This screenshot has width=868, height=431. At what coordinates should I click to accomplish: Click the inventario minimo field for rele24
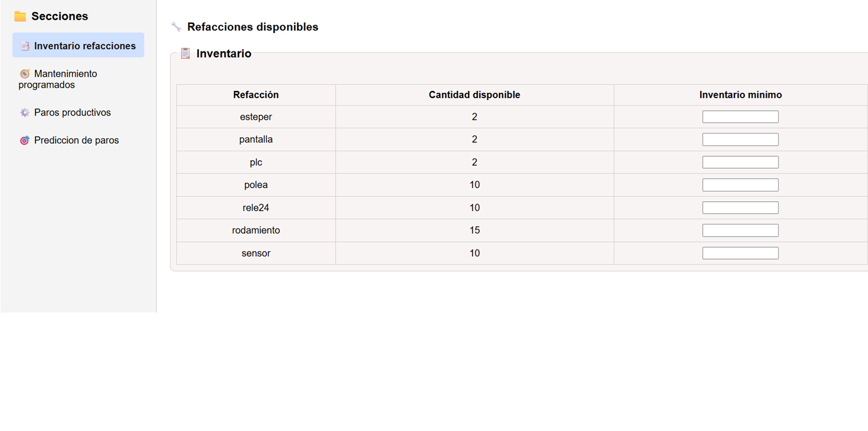pos(740,207)
